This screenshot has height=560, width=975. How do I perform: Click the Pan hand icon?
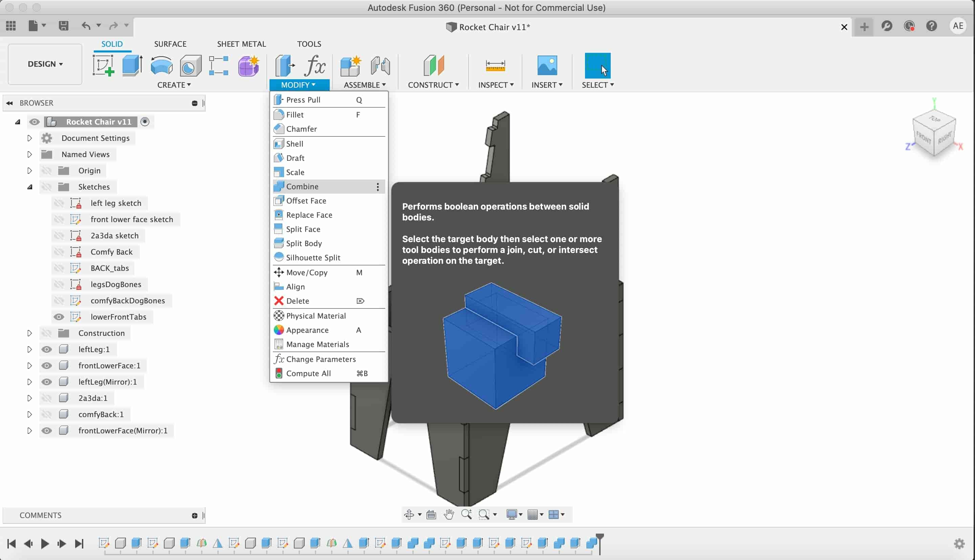(x=449, y=514)
